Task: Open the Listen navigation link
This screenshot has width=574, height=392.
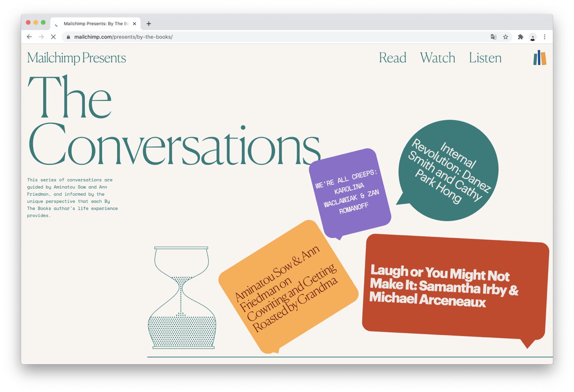Action: (x=485, y=58)
